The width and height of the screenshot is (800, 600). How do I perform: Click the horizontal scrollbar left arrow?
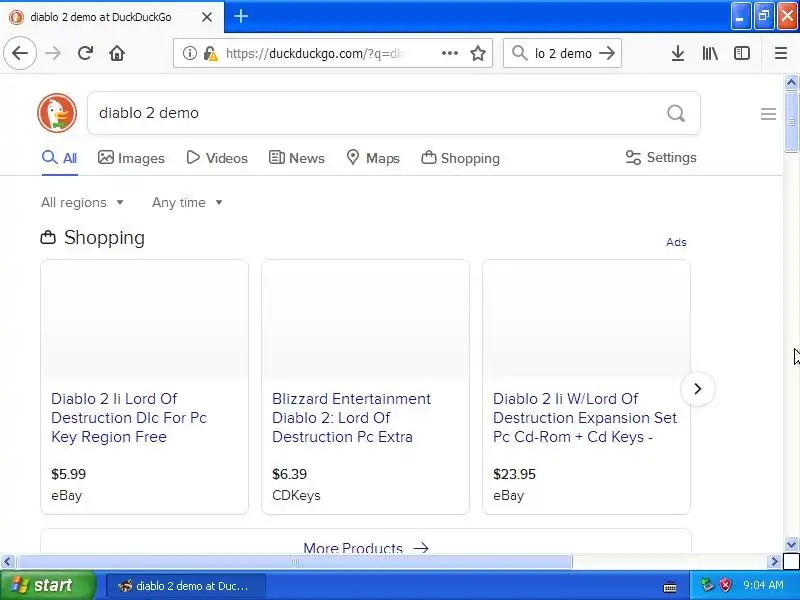point(7,562)
